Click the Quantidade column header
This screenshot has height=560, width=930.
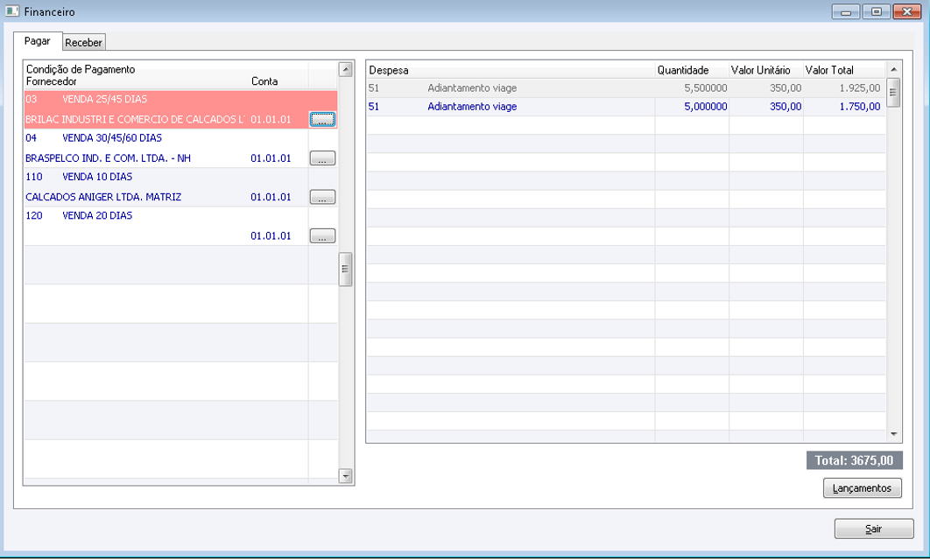pyautogui.click(x=692, y=70)
